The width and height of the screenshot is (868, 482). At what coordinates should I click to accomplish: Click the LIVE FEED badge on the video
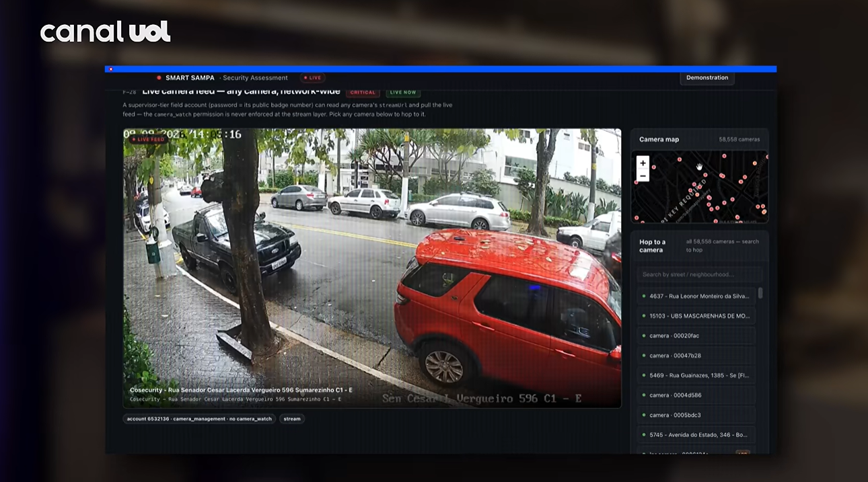click(148, 139)
